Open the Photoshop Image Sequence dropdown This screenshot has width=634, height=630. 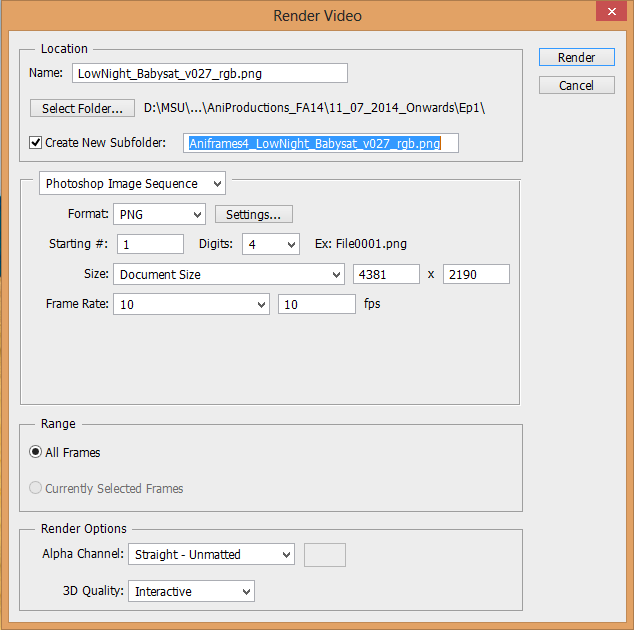(x=132, y=184)
